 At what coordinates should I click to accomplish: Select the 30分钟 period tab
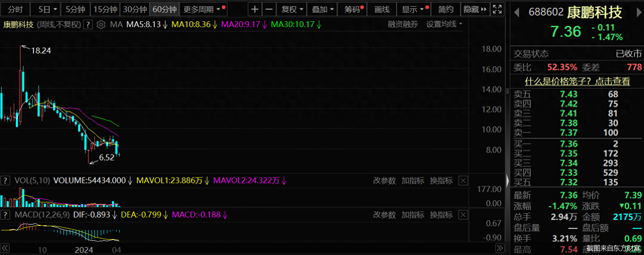[135, 9]
